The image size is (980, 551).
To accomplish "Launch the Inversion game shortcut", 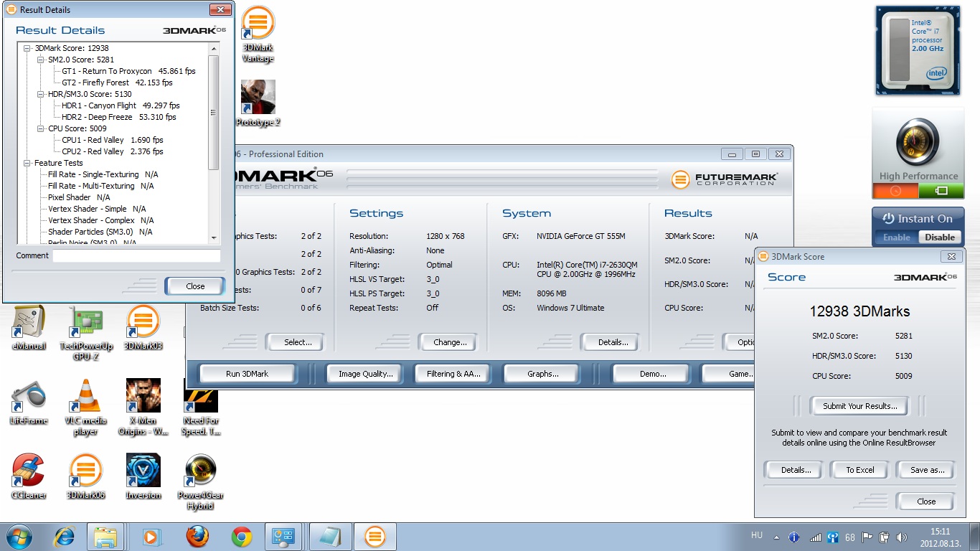I will 143,476.
